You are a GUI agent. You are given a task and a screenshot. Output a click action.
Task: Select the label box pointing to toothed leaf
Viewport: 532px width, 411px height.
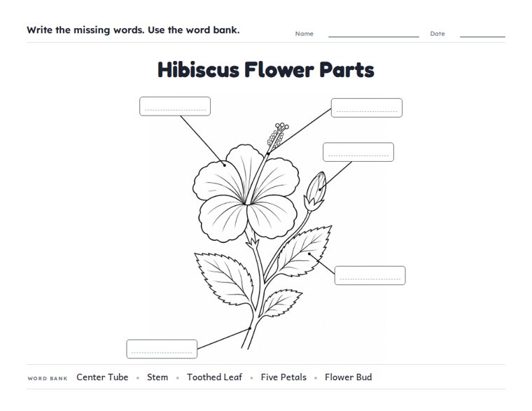pos(370,276)
